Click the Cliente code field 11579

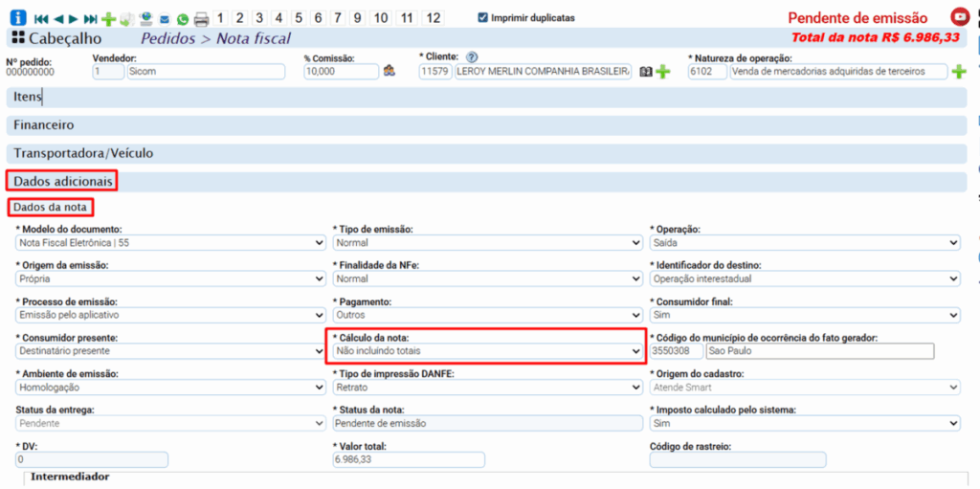(435, 71)
